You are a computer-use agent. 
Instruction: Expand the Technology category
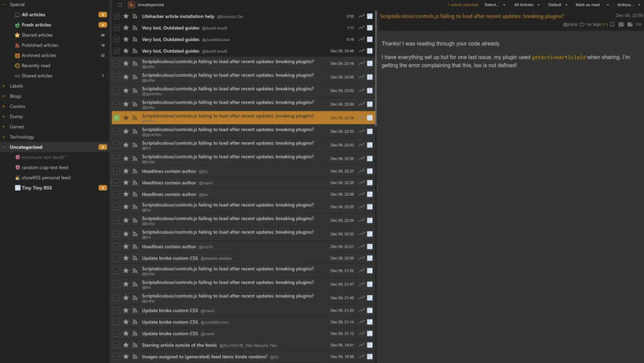coord(4,137)
